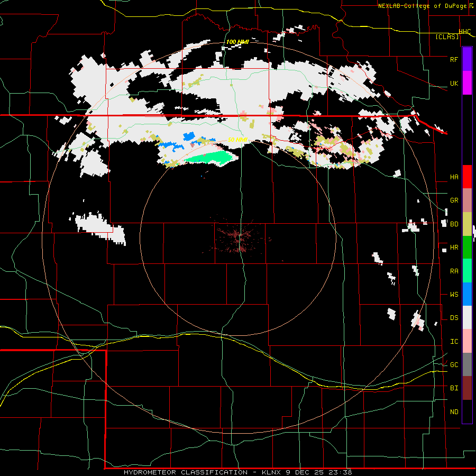Click the RA legend label

tap(454, 271)
